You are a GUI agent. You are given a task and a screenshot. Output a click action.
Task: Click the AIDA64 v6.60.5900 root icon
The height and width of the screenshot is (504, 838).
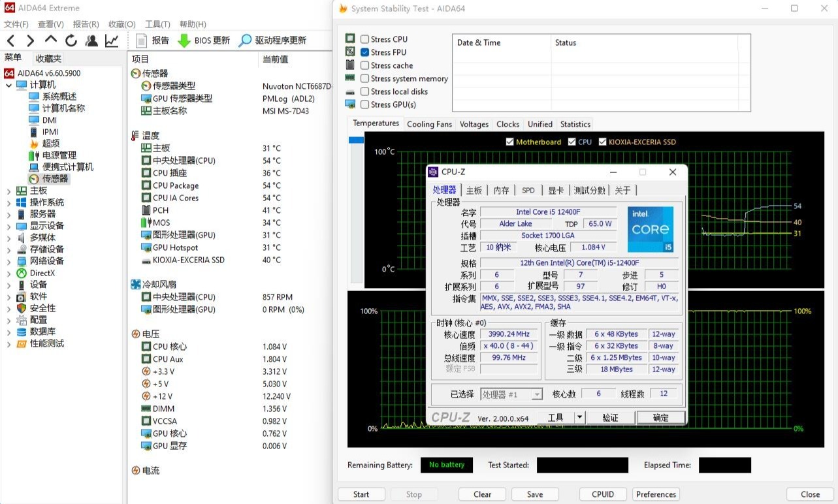tap(9, 73)
